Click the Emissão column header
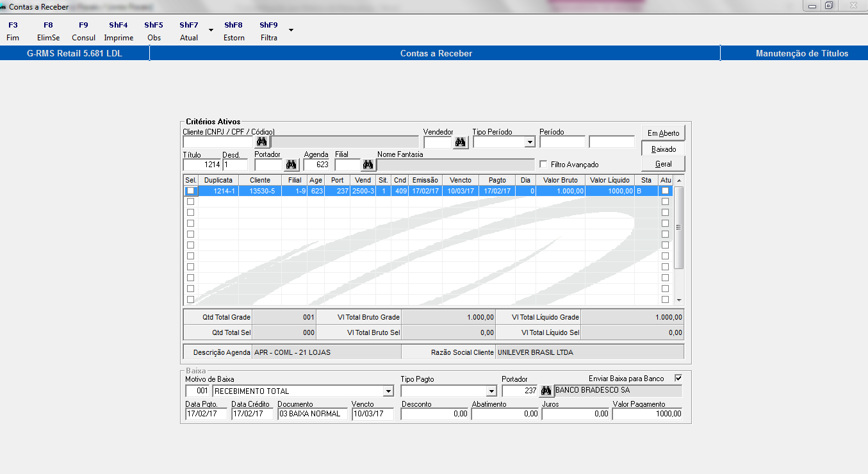The image size is (868, 474). [x=425, y=181]
